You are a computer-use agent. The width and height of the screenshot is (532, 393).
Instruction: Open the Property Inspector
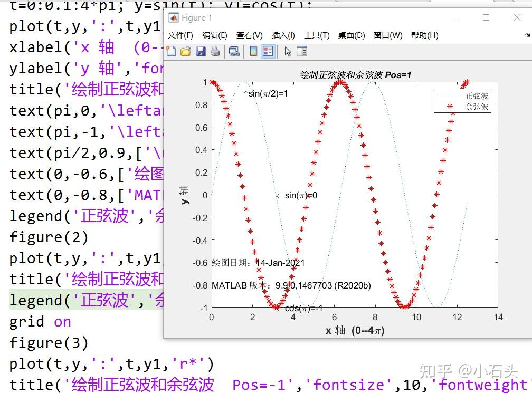click(301, 51)
